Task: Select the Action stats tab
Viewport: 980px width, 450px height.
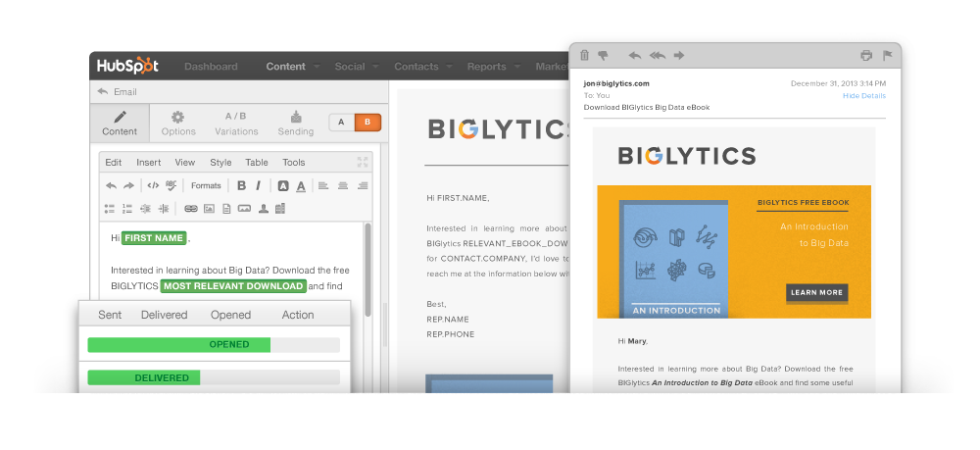Action: point(298,315)
